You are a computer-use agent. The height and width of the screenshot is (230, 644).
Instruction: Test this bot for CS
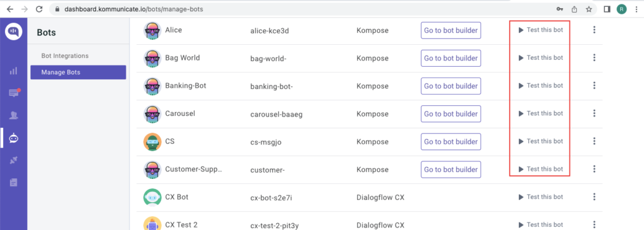pyautogui.click(x=540, y=141)
